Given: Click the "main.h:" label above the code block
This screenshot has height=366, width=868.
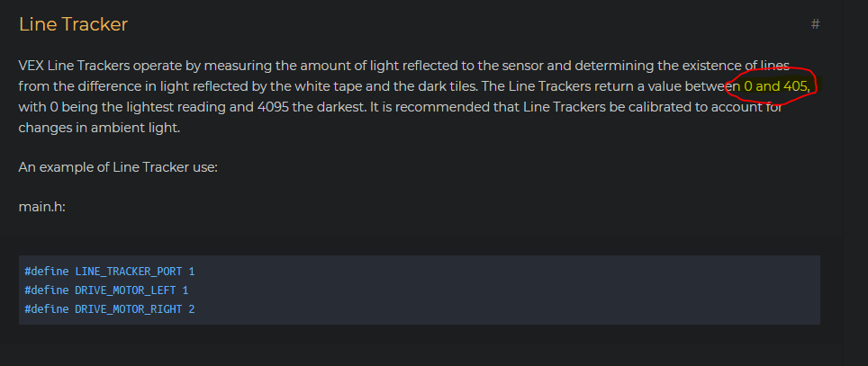Looking at the screenshot, I should tap(42, 207).
